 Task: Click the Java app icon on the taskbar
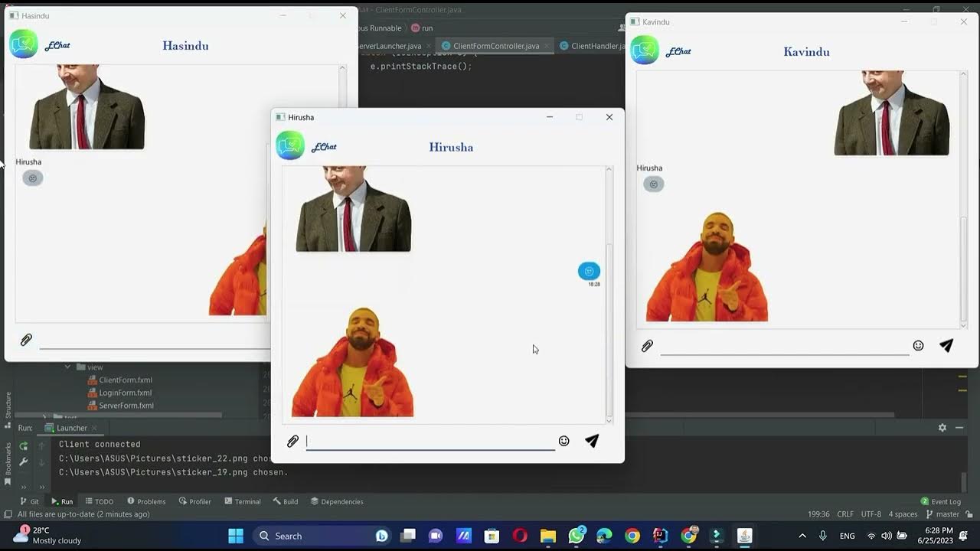744,536
